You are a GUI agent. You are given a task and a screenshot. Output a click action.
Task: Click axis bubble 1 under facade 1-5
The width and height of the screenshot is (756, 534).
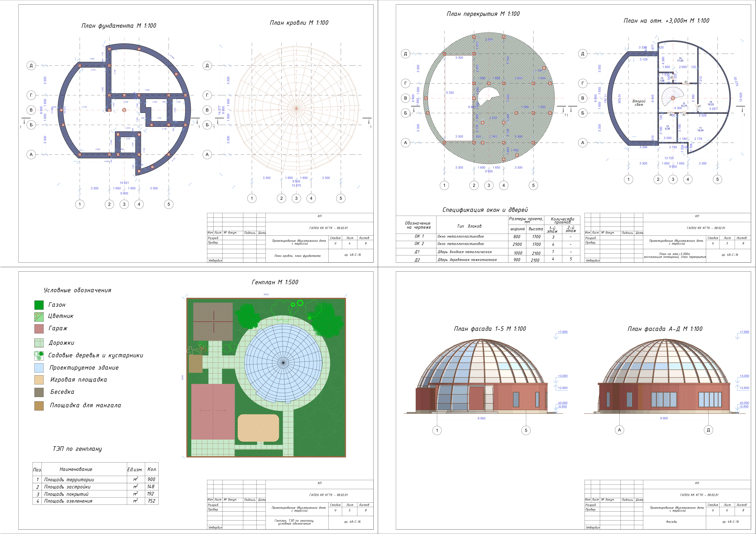click(437, 430)
